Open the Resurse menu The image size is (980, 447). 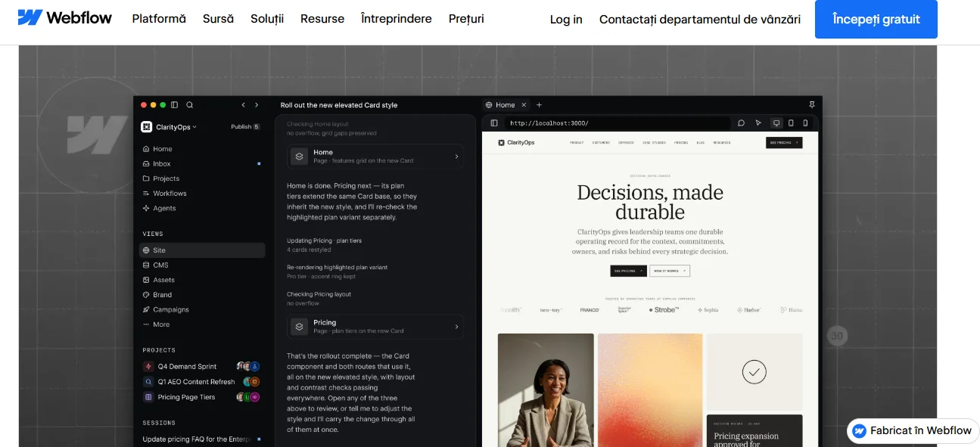point(322,19)
